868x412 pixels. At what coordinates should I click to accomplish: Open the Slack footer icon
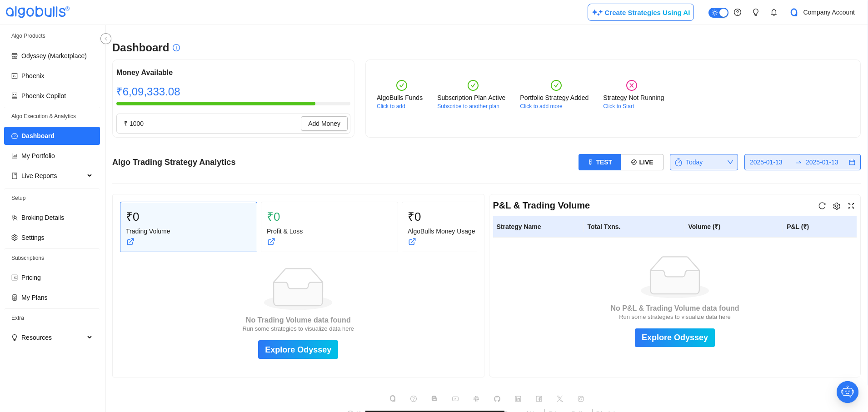pyautogui.click(x=476, y=399)
